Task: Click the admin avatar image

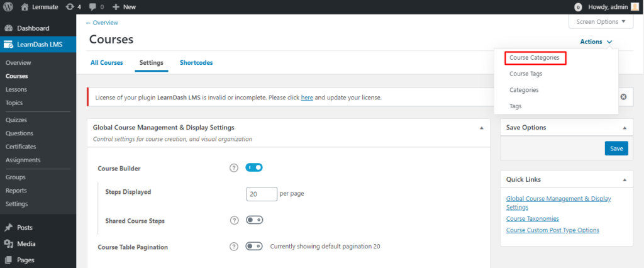Action: 635,6
